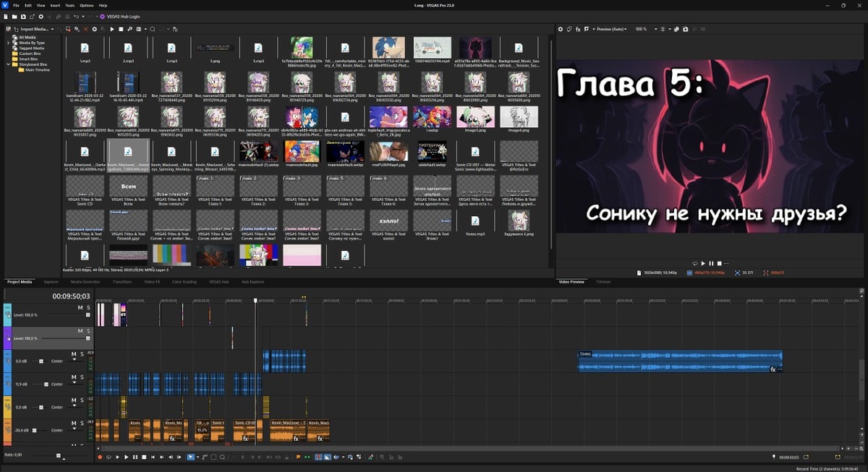Expand the Media By Type tree node
The height and width of the screenshot is (472, 868).
(9, 43)
